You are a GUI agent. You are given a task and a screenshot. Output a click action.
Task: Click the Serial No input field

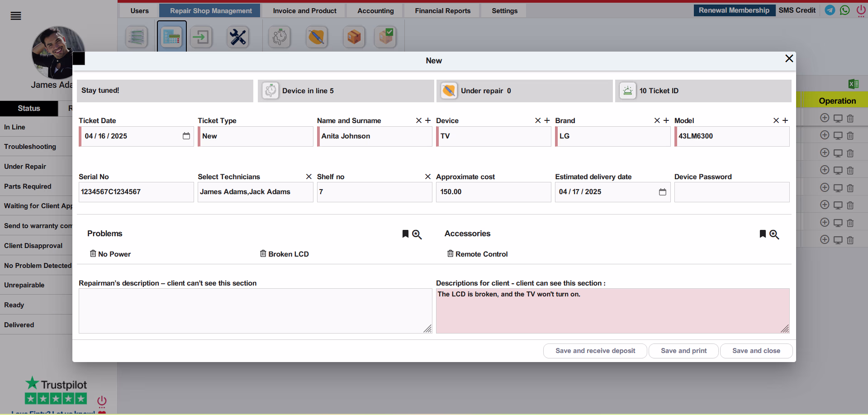[x=136, y=192]
